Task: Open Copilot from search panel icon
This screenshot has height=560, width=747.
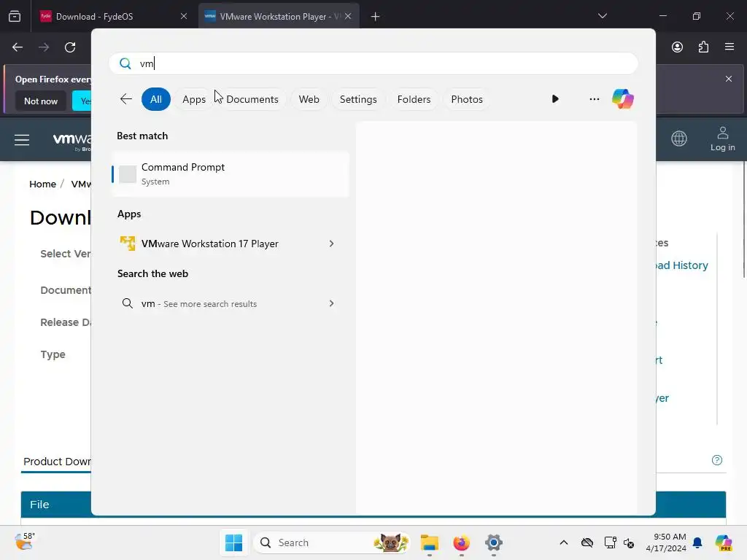Action: [623, 99]
